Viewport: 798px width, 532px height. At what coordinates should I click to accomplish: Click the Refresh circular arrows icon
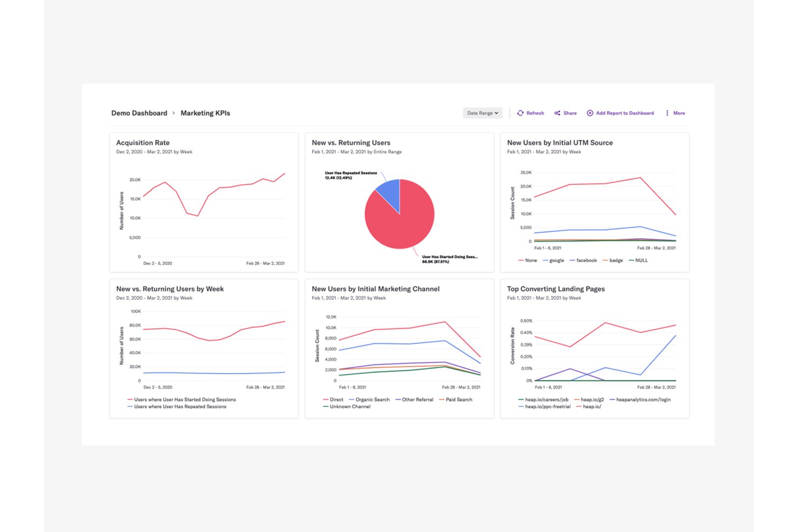tap(520, 113)
